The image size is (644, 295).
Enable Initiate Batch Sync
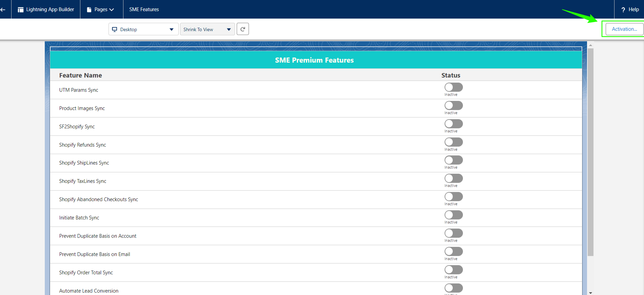point(453,215)
